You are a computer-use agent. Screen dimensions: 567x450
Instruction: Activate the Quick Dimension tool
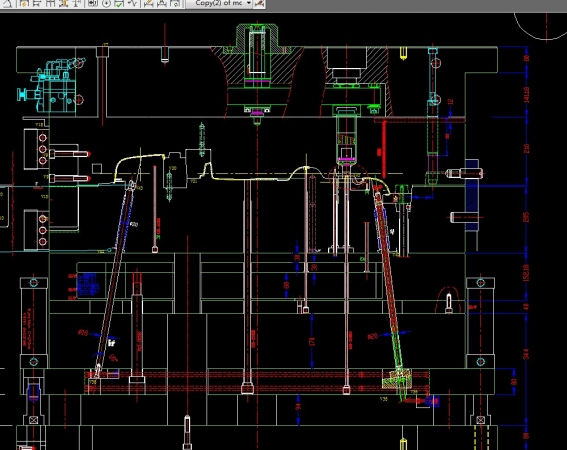point(24,3)
